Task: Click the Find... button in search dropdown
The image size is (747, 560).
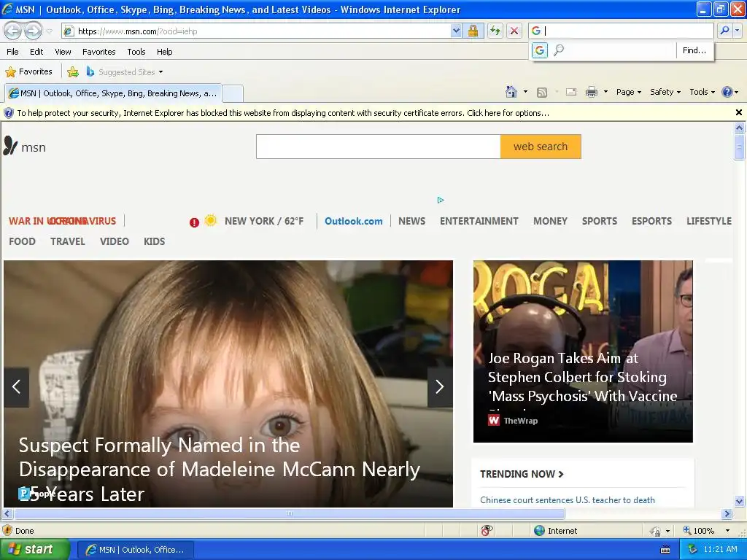Action: (x=694, y=50)
